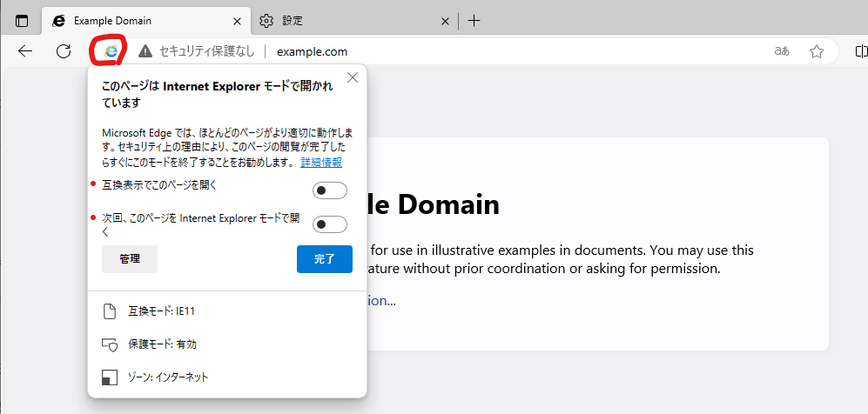
Task: Click the 保護モード: 有効 row
Action: tap(227, 344)
